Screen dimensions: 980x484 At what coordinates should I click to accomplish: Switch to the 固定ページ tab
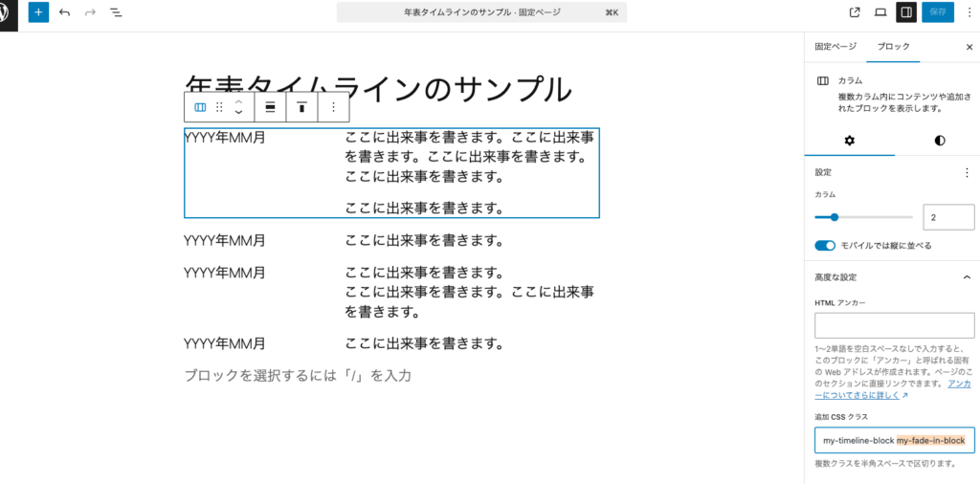[x=835, y=47]
